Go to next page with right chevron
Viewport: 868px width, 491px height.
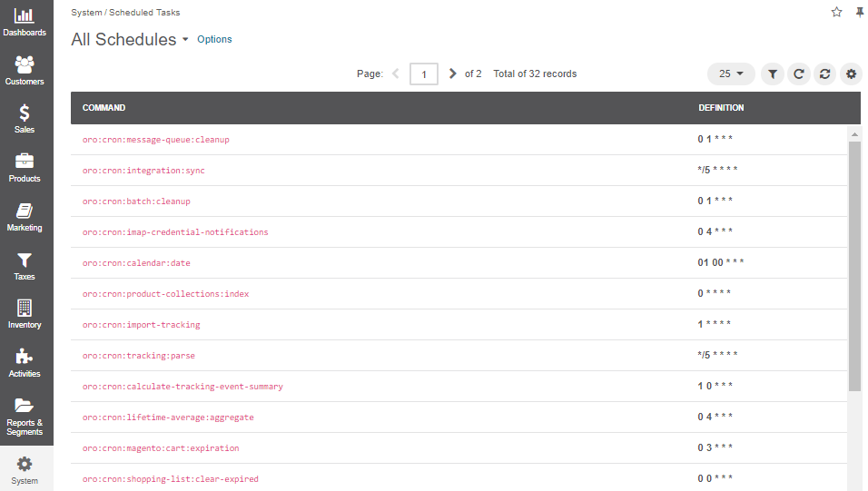click(x=452, y=74)
